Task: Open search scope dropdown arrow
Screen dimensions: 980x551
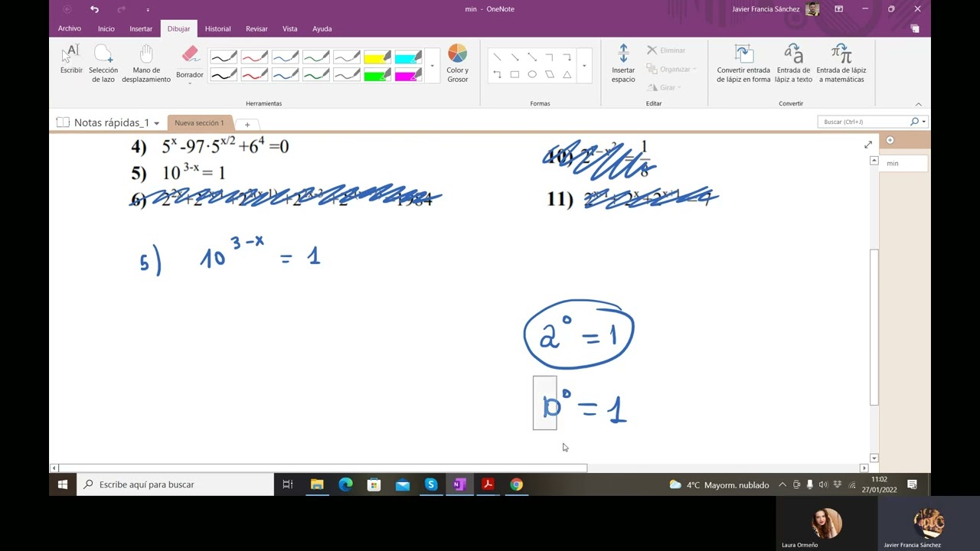Action: click(x=924, y=122)
